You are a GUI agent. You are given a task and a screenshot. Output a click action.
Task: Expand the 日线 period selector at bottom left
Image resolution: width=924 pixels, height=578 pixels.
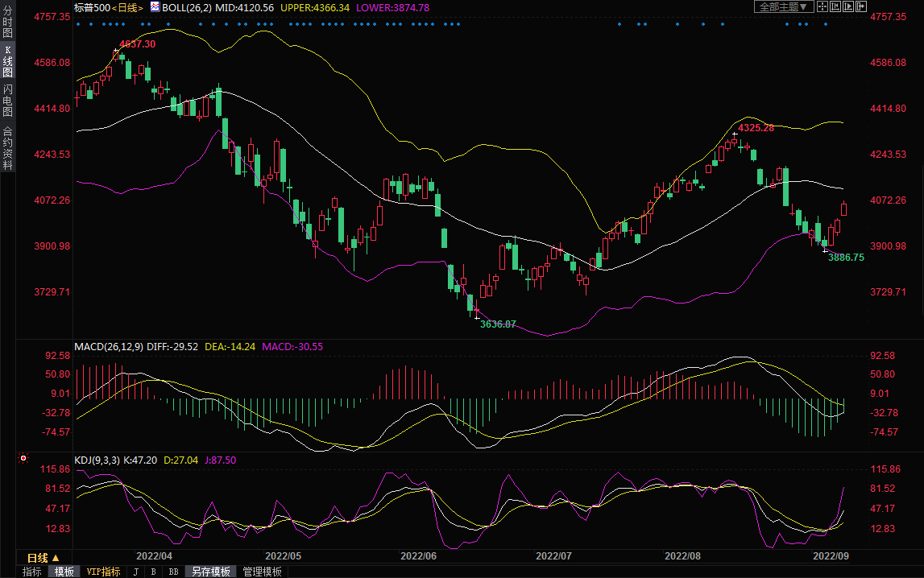coord(43,557)
